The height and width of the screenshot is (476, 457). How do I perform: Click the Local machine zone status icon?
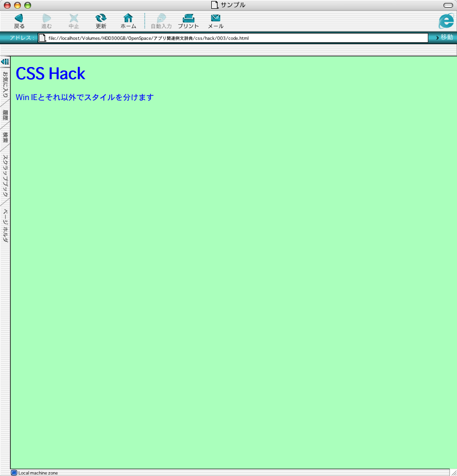pyautogui.click(x=14, y=473)
